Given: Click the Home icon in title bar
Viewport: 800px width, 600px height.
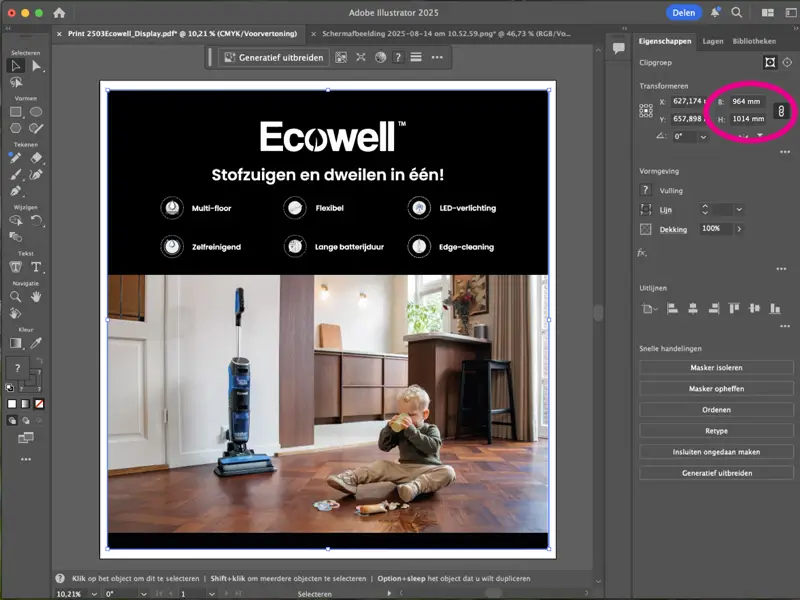Looking at the screenshot, I should tap(59, 13).
